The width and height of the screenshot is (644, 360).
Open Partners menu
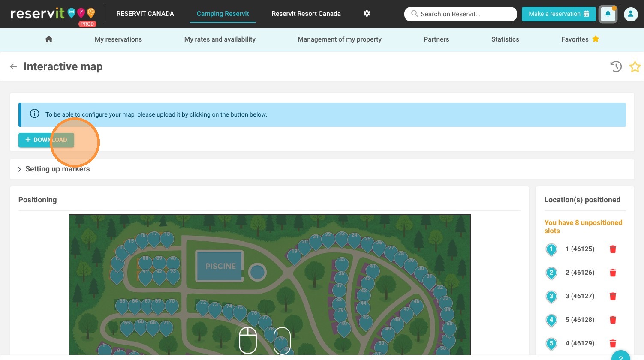coord(436,39)
